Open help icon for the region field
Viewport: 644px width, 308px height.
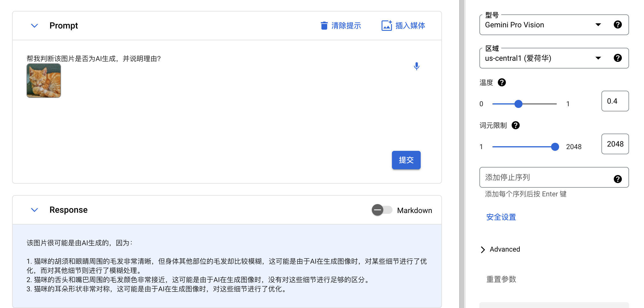pos(618,58)
